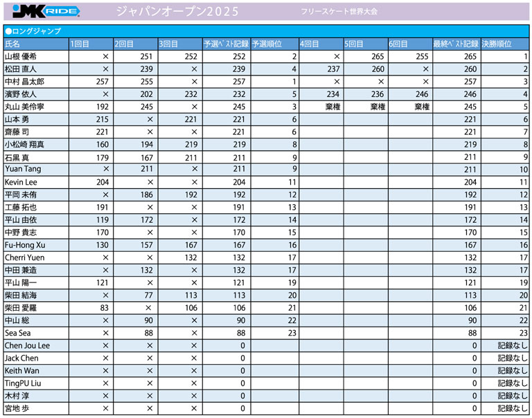Click the 186 value in the 2回目 column
This screenshot has width=532, height=418.
[147, 195]
